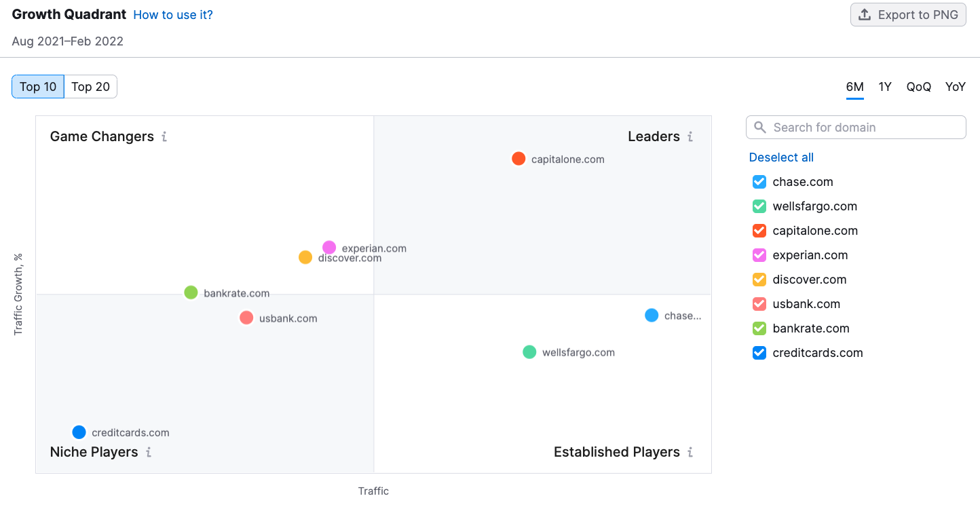The height and width of the screenshot is (513, 980).
Task: Select the creditcards.com data point
Action: (x=79, y=432)
